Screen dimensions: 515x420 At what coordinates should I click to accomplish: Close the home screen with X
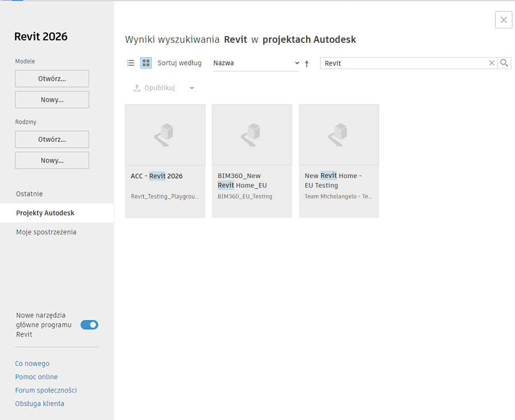504,20
